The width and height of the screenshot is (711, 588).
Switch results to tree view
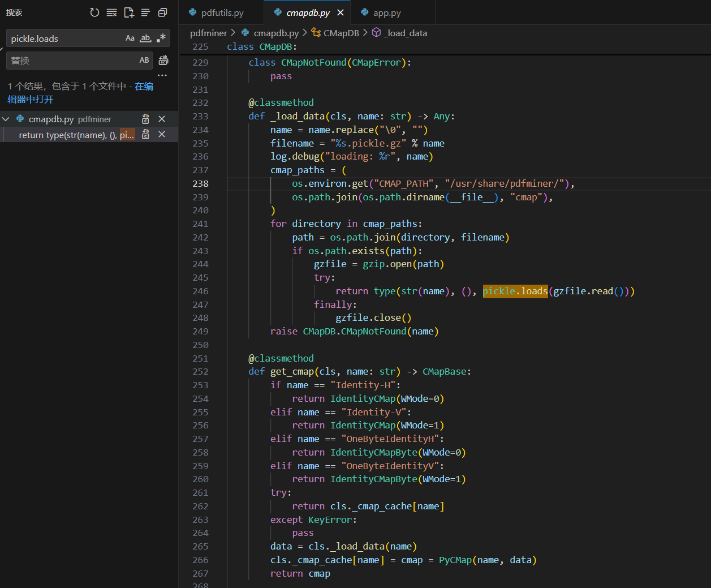(145, 12)
